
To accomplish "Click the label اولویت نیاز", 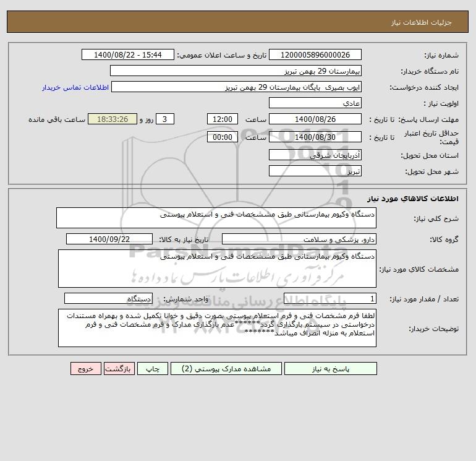I will (x=441, y=103).
